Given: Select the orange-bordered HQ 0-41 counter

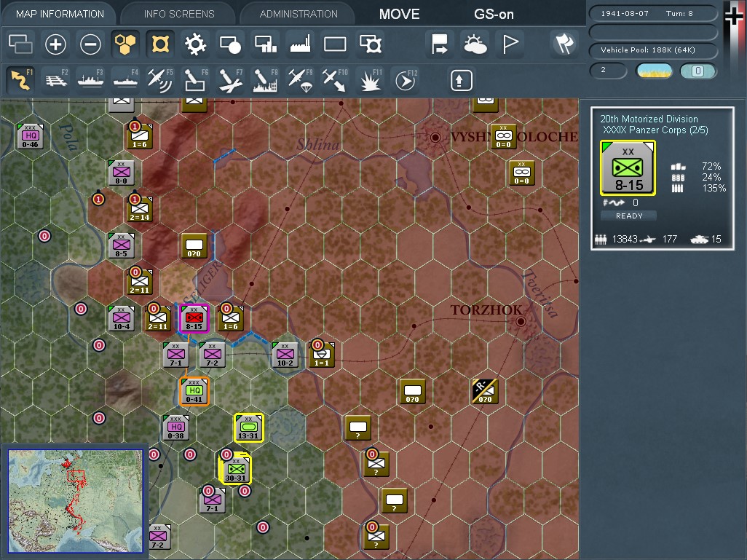Looking at the screenshot, I should coord(194,391).
